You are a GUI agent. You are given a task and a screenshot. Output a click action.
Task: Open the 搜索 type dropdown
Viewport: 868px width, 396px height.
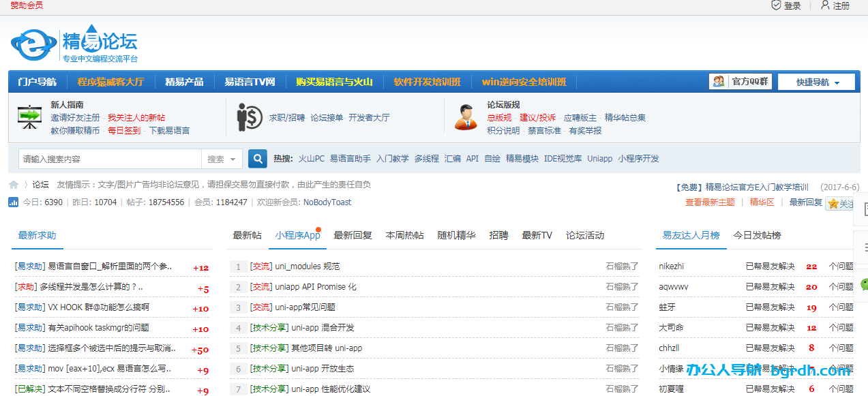coord(222,159)
